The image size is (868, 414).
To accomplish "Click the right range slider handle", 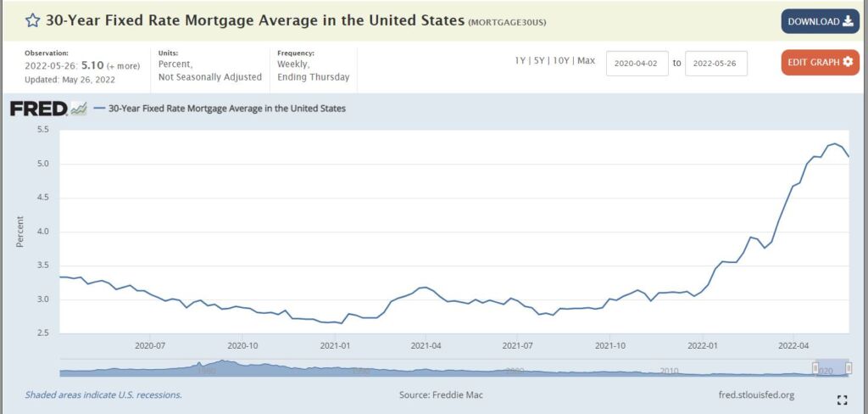I will (x=848, y=369).
